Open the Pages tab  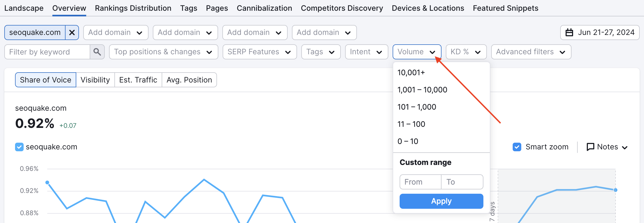tap(217, 8)
